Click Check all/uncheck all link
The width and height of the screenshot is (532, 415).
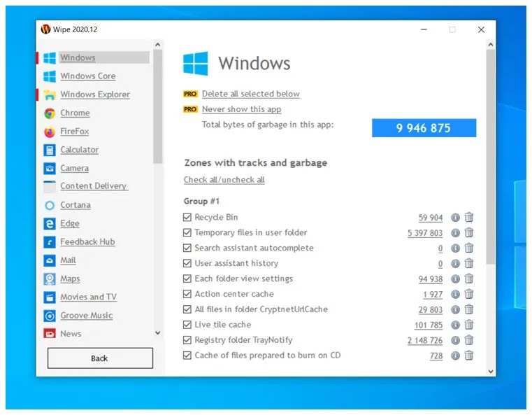(x=224, y=180)
